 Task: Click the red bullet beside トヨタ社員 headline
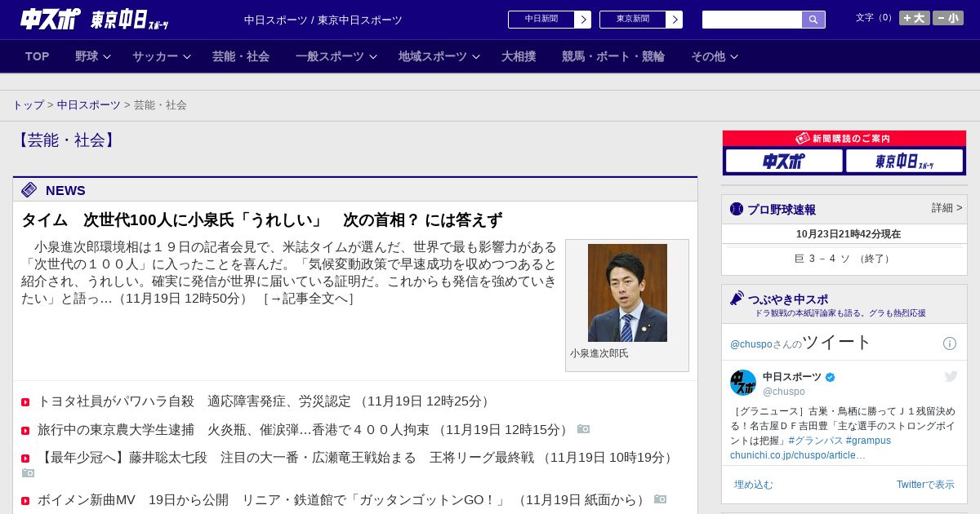point(25,402)
